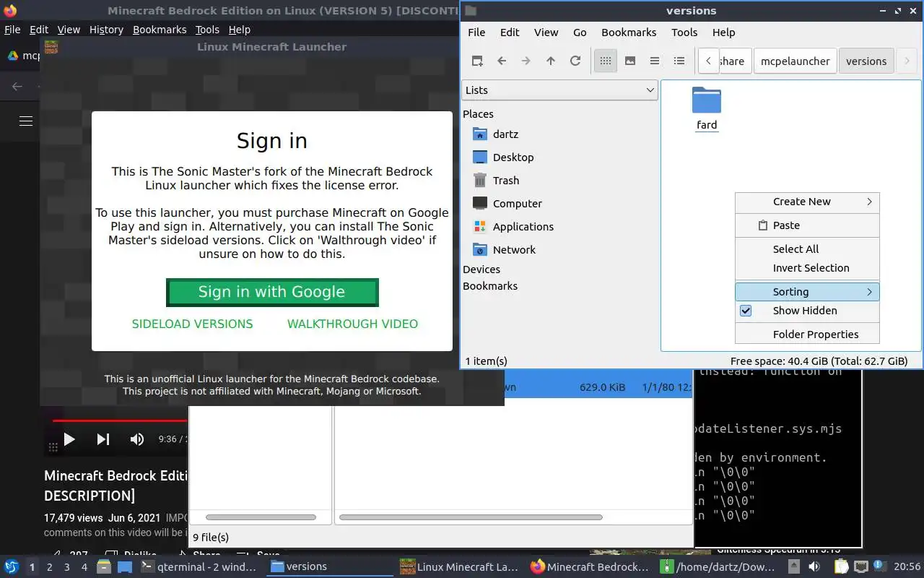Open new tab in file manager toolbar

click(x=477, y=61)
